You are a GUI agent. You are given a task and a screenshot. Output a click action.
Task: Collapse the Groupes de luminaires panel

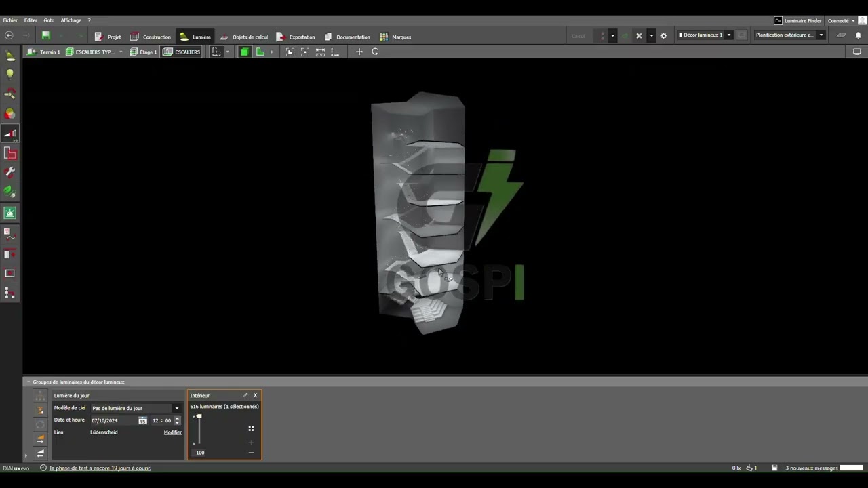pyautogui.click(x=28, y=382)
